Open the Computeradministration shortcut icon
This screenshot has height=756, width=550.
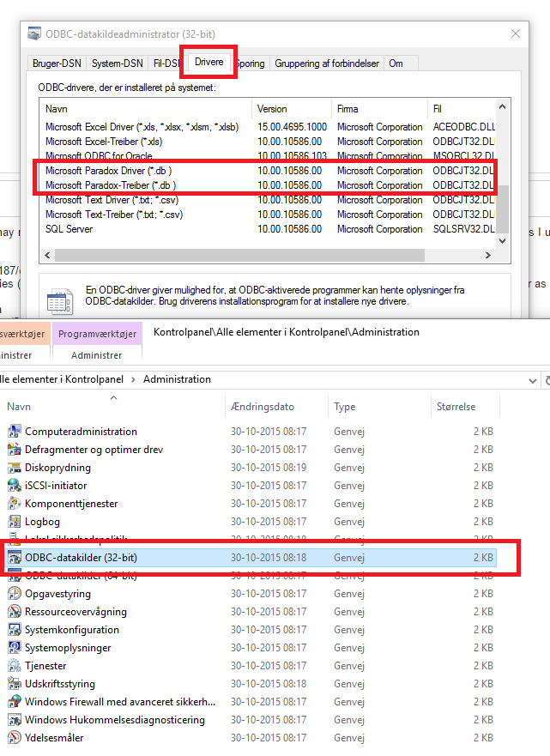(14, 432)
